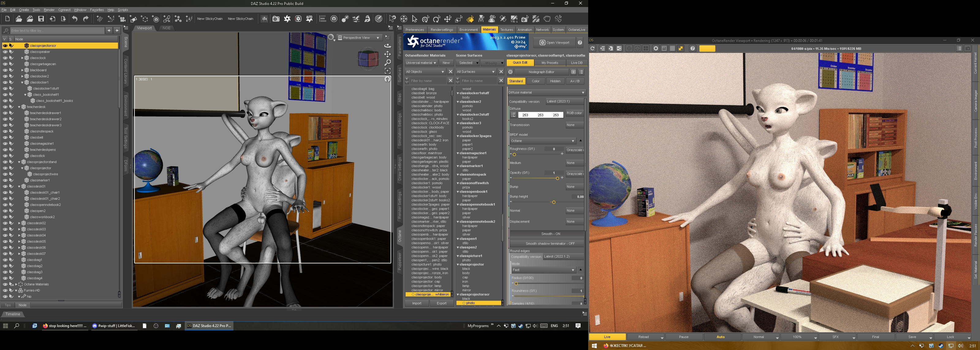
Task: Click the Open Viewport button
Action: [x=554, y=43]
